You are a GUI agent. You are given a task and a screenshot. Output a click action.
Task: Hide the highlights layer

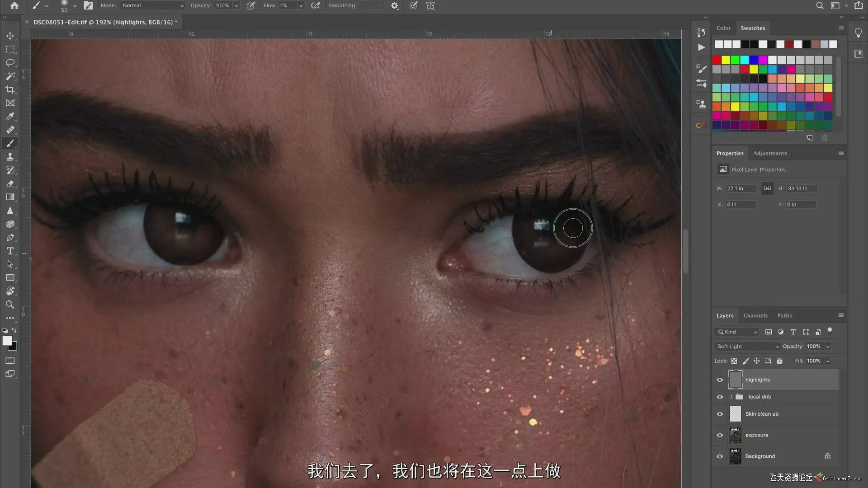[x=720, y=380]
